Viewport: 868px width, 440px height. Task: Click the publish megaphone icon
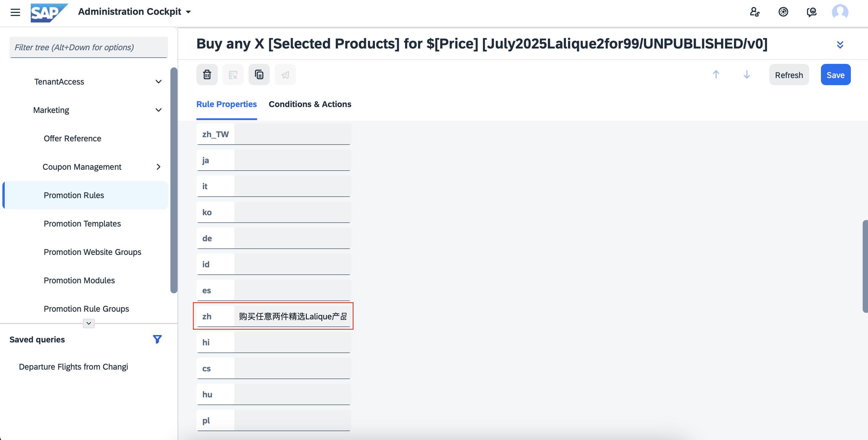(x=285, y=75)
